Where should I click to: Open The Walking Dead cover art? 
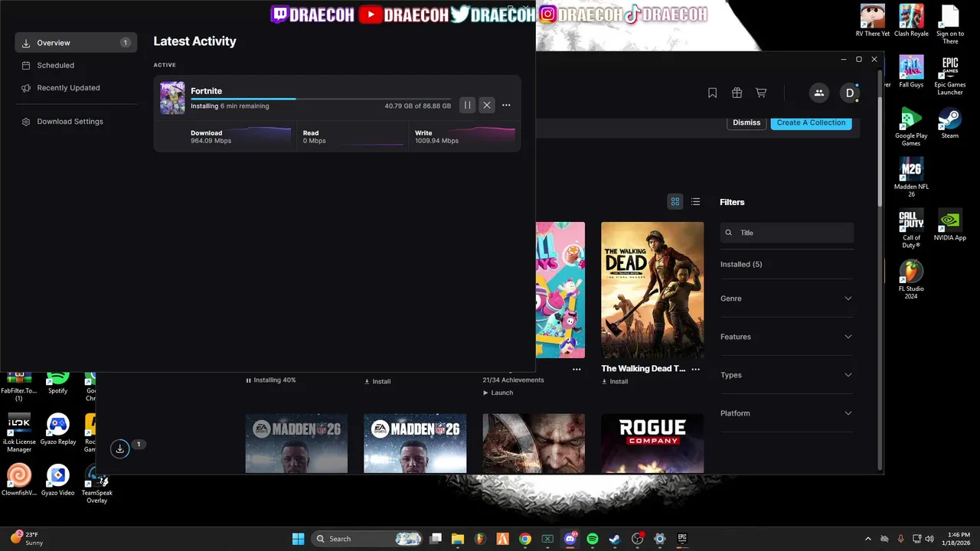pyautogui.click(x=652, y=290)
